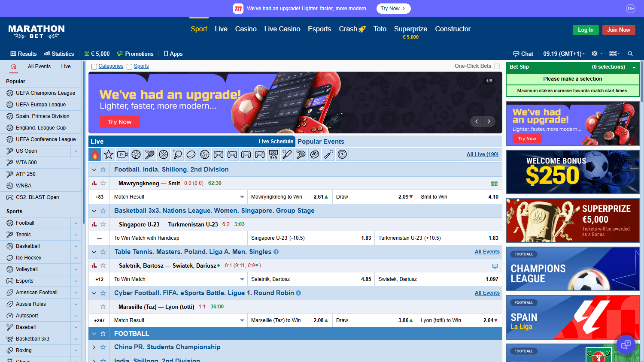Open the live score tracker for Mawryngkneng match

tap(495, 184)
